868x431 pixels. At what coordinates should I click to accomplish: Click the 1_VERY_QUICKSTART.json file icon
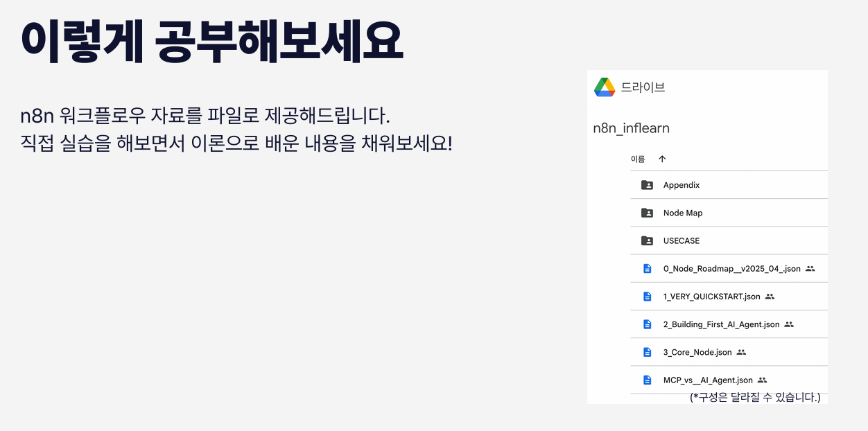point(647,297)
